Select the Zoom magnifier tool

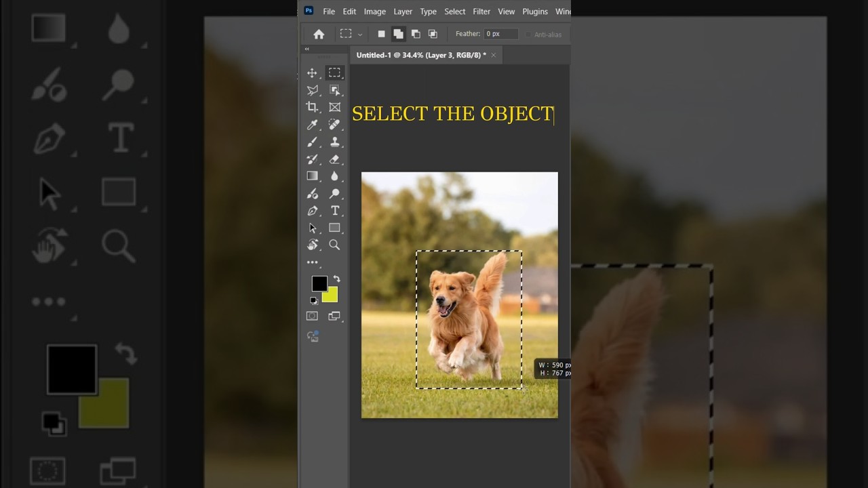click(334, 245)
